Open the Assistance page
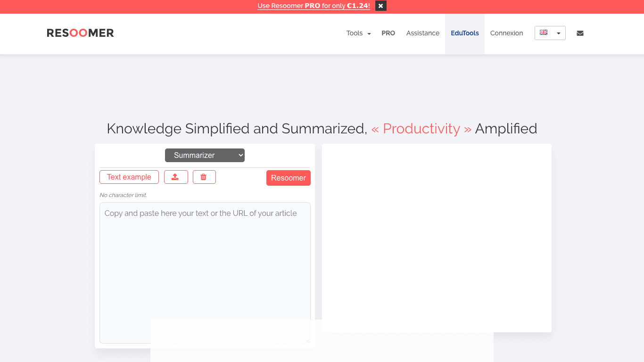 [x=422, y=33]
